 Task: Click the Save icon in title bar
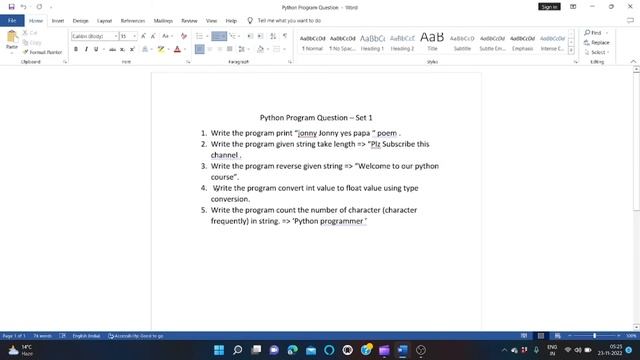click(x=11, y=7)
